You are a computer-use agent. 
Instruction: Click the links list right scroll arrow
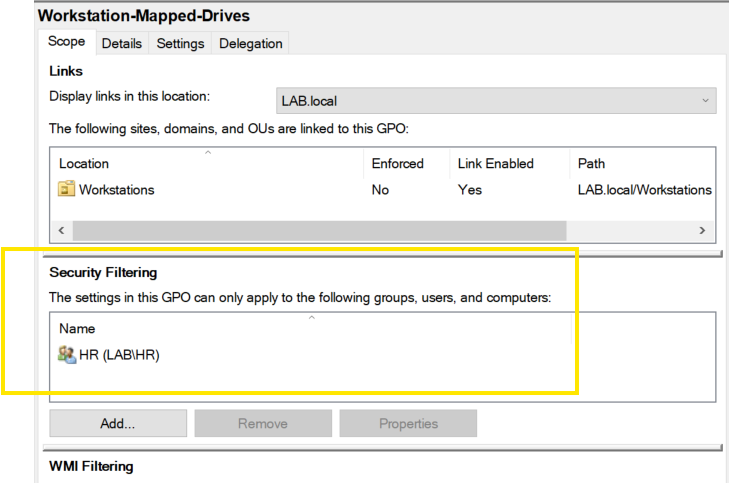(702, 231)
